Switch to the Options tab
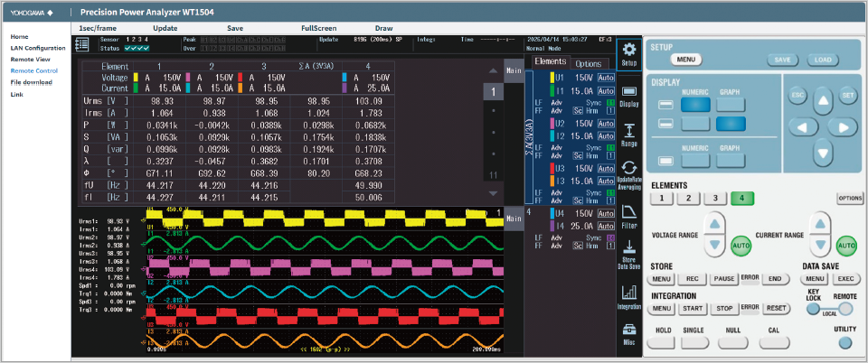The width and height of the screenshot is (868, 363). pos(588,63)
